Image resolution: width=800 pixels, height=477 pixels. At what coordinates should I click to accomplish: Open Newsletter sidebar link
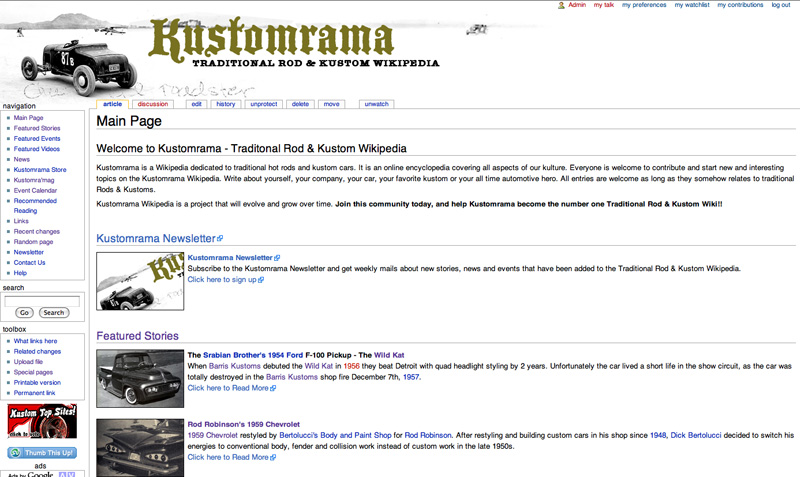tap(29, 253)
